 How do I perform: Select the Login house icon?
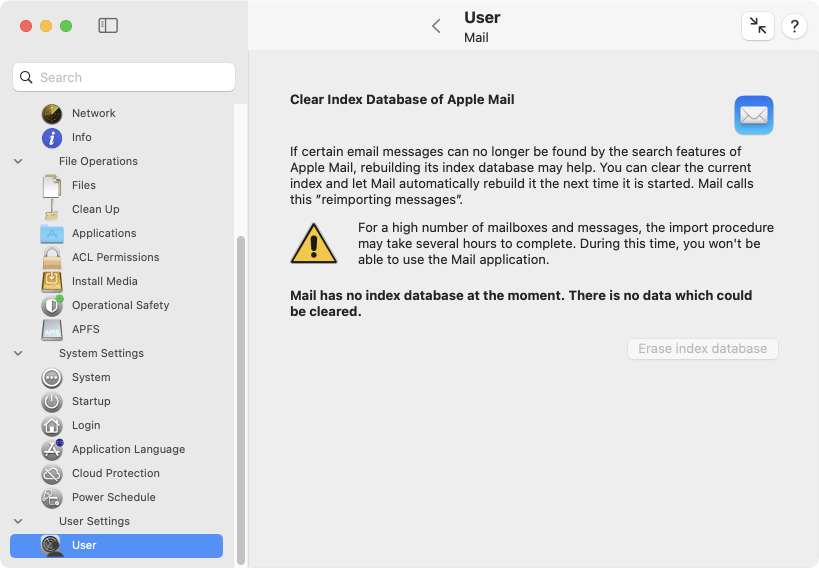pos(52,426)
